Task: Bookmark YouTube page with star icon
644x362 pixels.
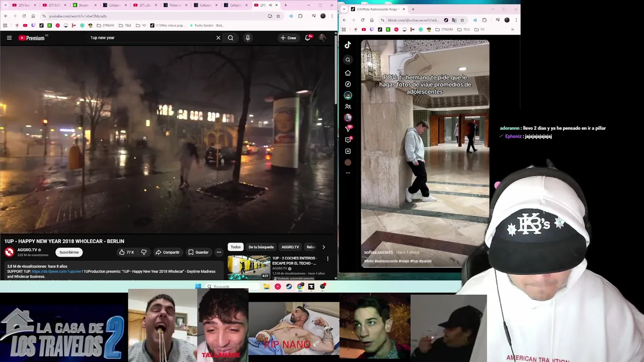Action: point(278,16)
